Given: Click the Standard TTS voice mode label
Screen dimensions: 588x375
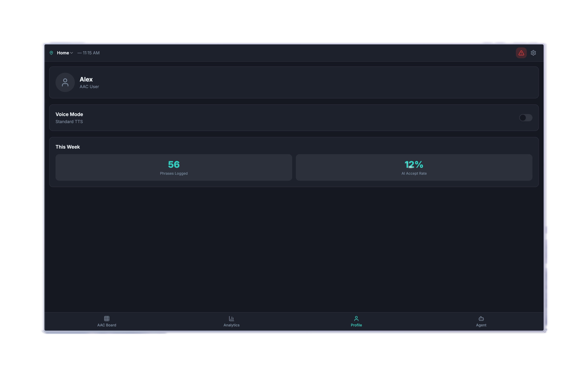Looking at the screenshot, I should coord(69,122).
